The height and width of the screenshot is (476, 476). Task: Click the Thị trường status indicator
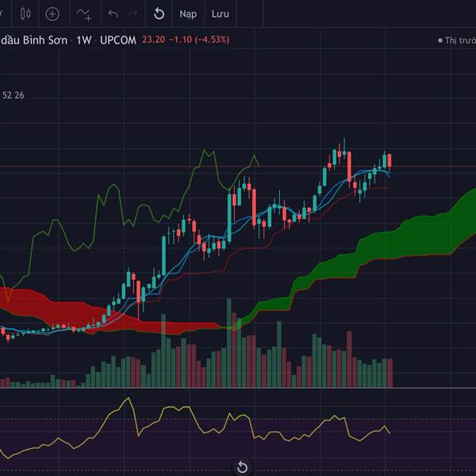point(457,40)
